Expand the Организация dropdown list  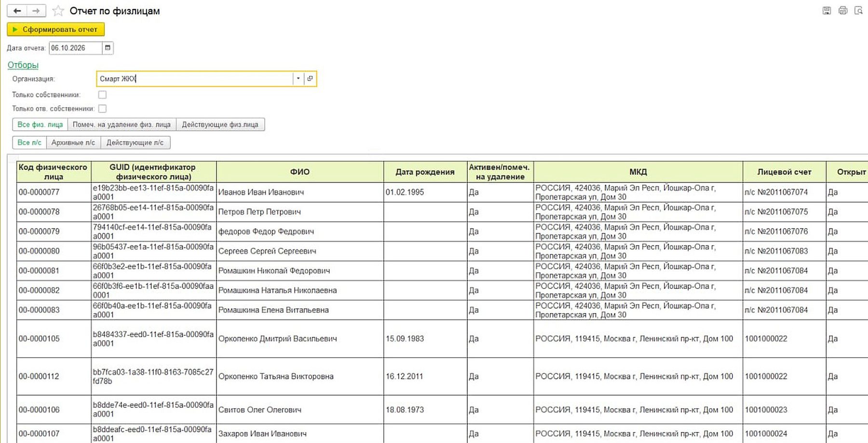pyautogui.click(x=298, y=79)
